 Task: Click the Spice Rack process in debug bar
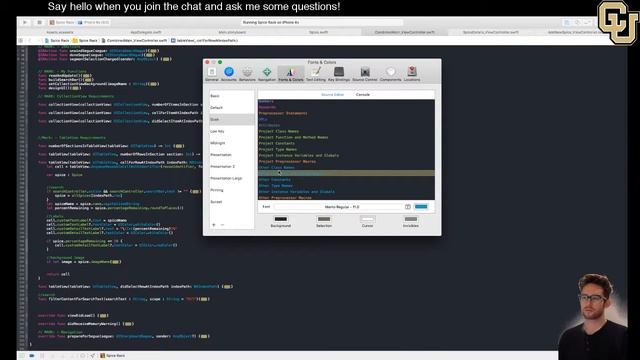coord(113,356)
